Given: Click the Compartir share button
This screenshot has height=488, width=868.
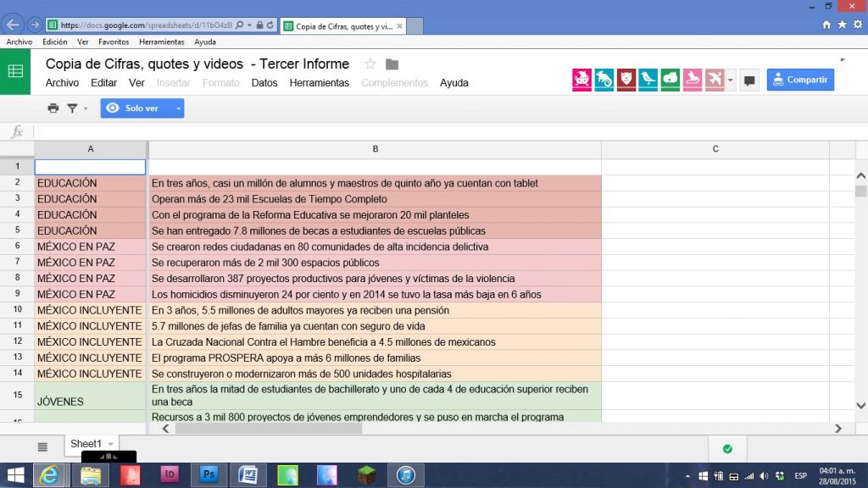Looking at the screenshot, I should pyautogui.click(x=800, y=80).
